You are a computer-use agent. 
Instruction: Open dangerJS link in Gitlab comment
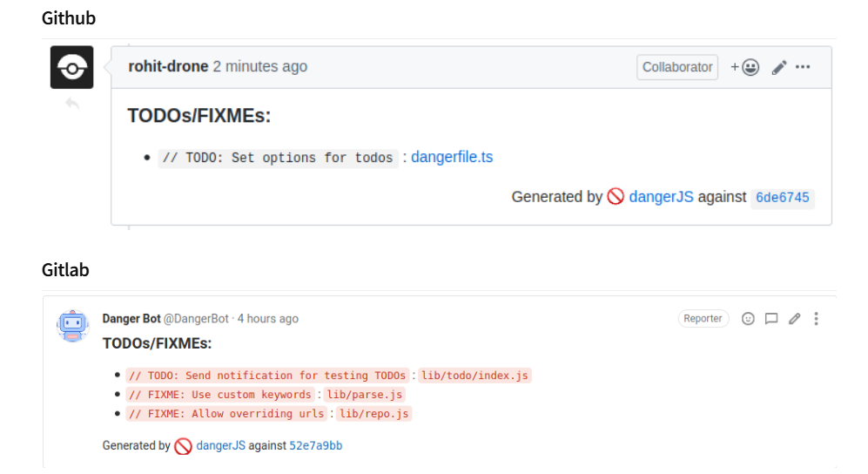pyautogui.click(x=220, y=446)
